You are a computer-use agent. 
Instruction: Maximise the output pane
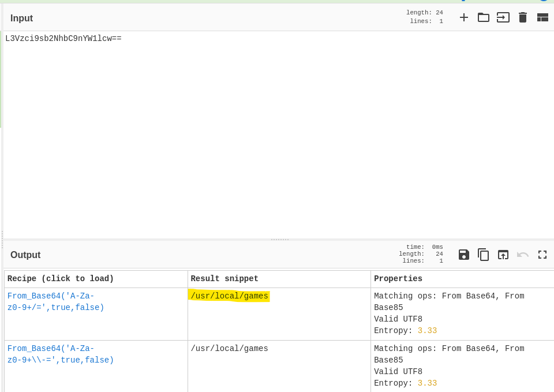click(x=542, y=255)
